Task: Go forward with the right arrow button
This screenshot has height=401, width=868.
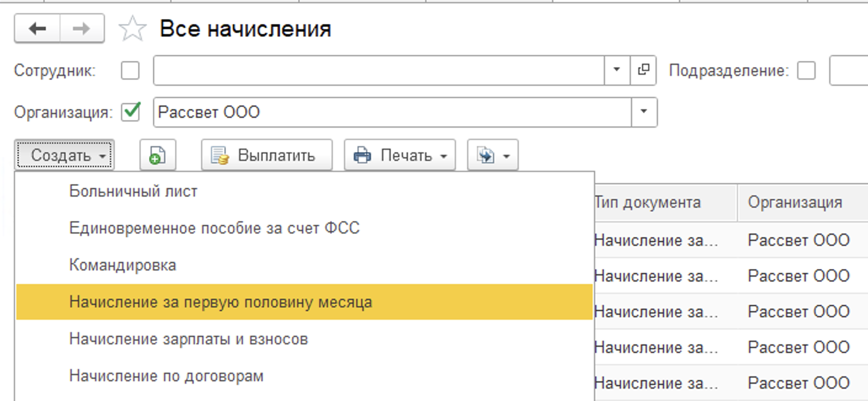Action: tap(82, 29)
